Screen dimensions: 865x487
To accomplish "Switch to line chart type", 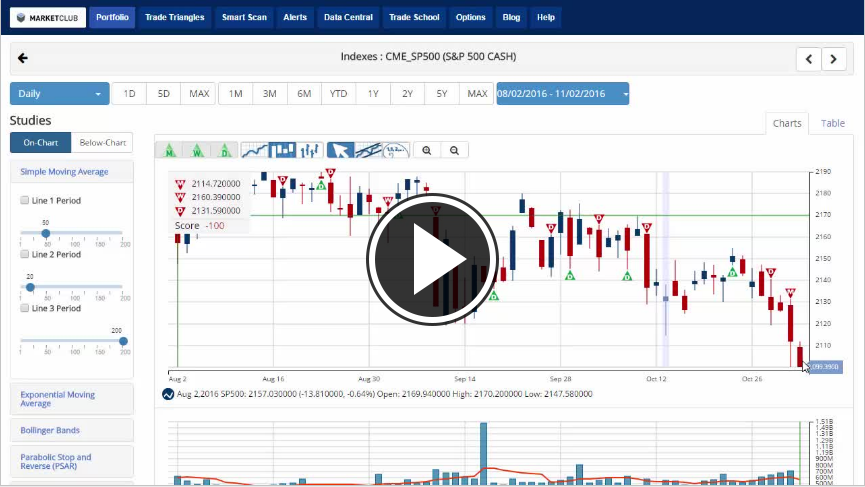I will coord(254,150).
